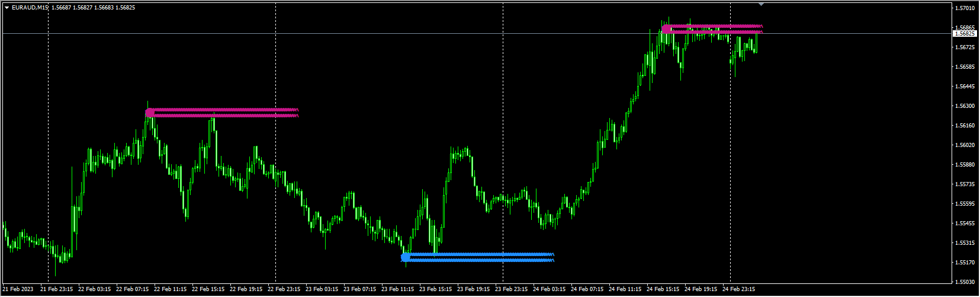Click the 1.56020 price scale value
Screen dimensions: 980x297
965,145
